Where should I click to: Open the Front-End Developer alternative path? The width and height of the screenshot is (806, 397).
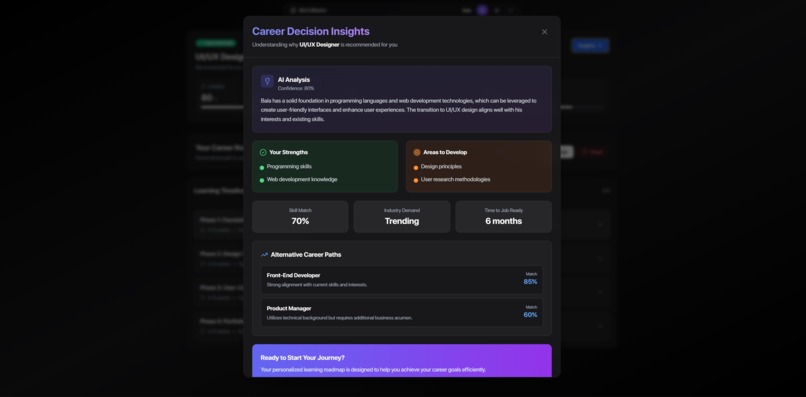pyautogui.click(x=402, y=280)
